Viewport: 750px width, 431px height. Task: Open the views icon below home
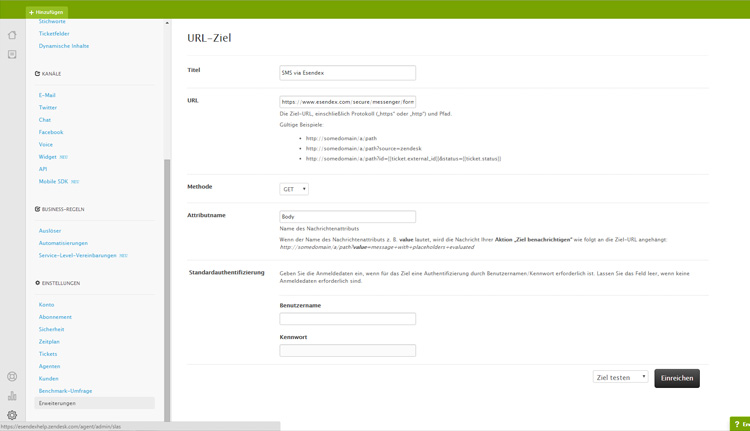coord(12,55)
